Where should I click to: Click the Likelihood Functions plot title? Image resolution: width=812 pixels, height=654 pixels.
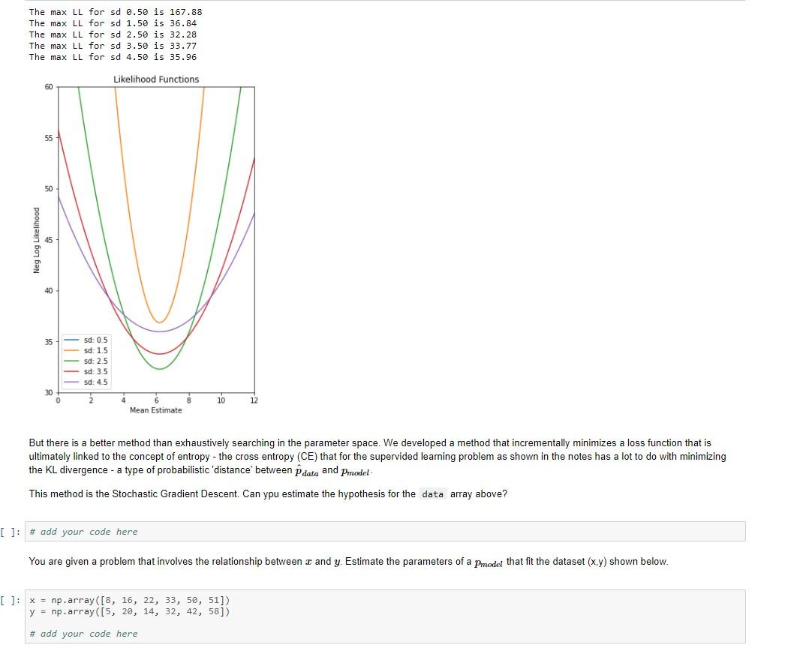tap(155, 79)
